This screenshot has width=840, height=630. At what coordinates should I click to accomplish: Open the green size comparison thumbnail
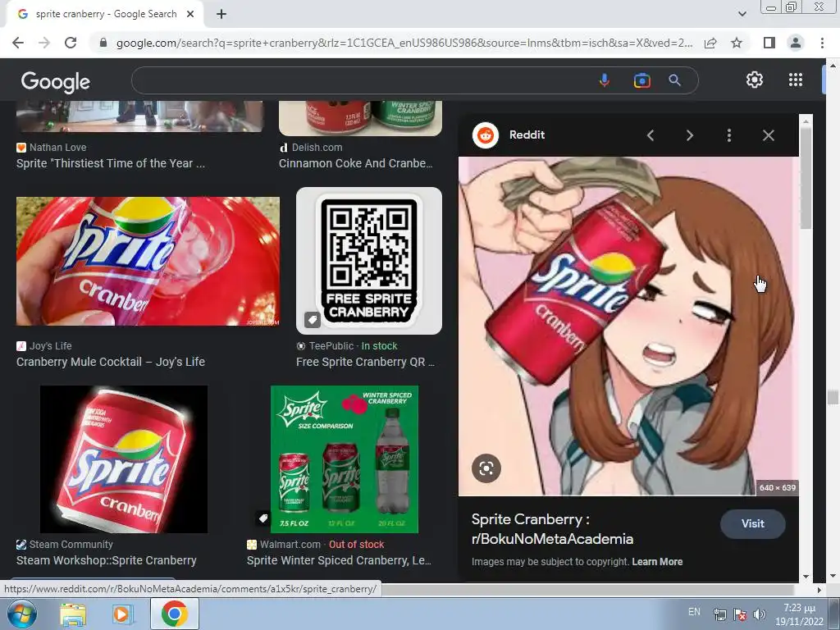[345, 459]
